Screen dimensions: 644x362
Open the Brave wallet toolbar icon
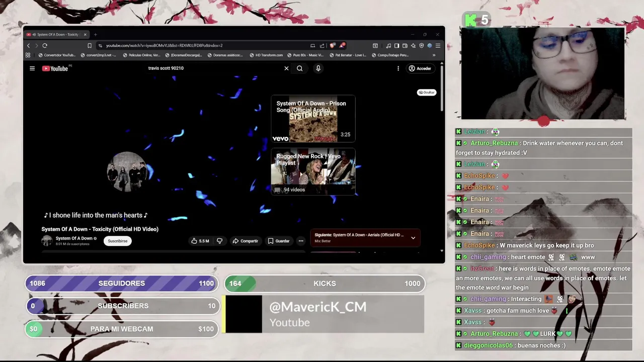click(405, 46)
